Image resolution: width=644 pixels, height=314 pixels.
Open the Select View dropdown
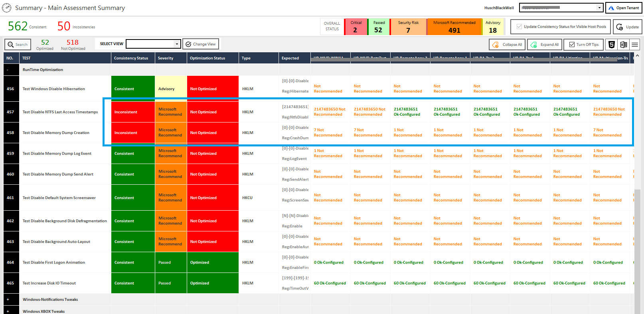(177, 44)
